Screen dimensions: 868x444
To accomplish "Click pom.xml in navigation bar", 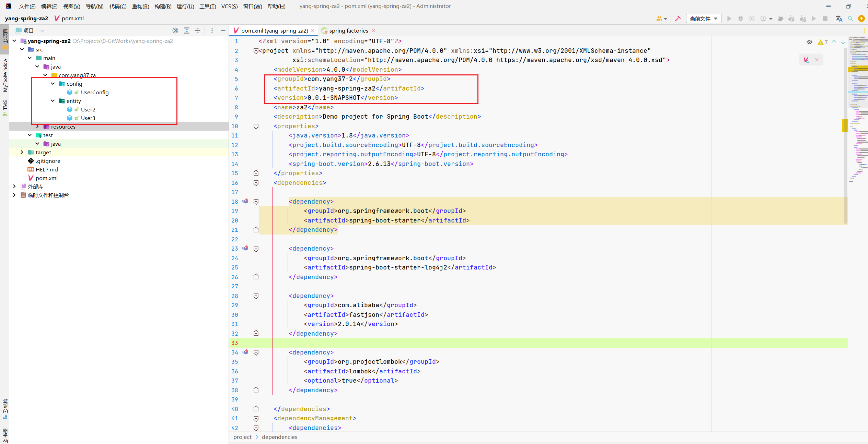I will (x=69, y=19).
